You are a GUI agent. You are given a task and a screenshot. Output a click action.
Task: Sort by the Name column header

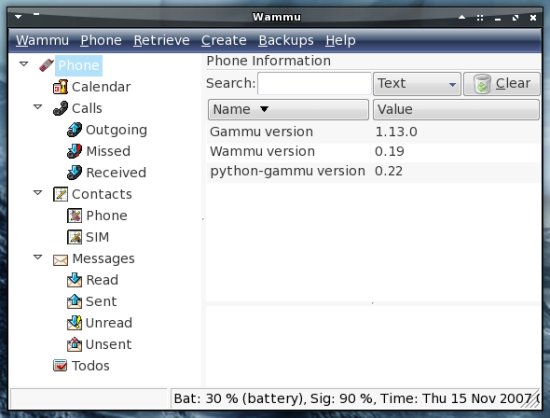[x=288, y=109]
